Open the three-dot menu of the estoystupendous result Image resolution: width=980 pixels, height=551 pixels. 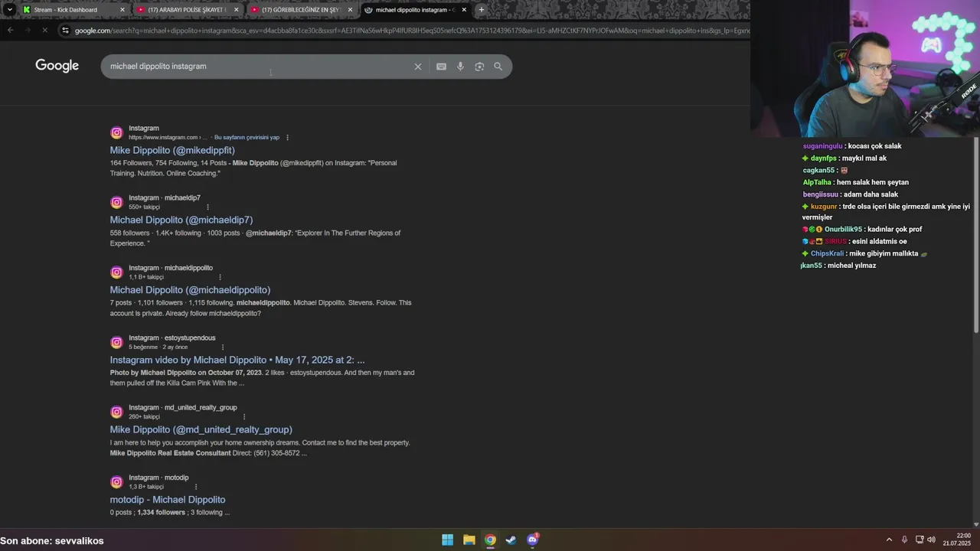[223, 347]
